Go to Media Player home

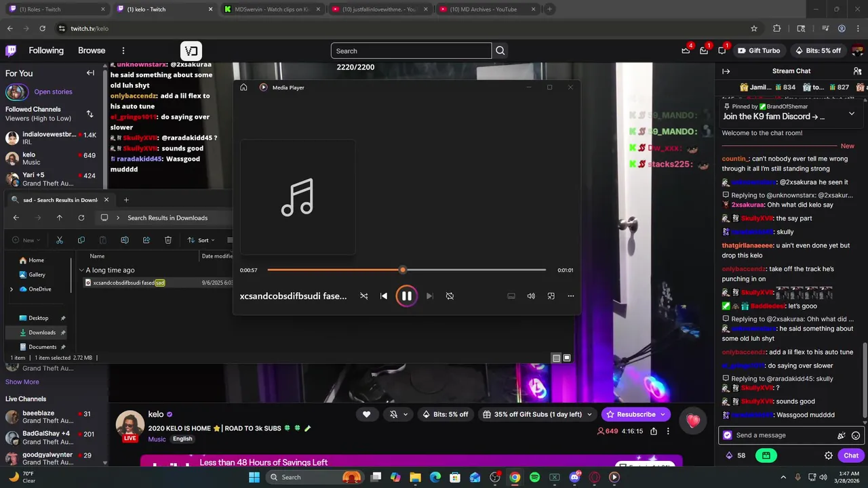(243, 87)
